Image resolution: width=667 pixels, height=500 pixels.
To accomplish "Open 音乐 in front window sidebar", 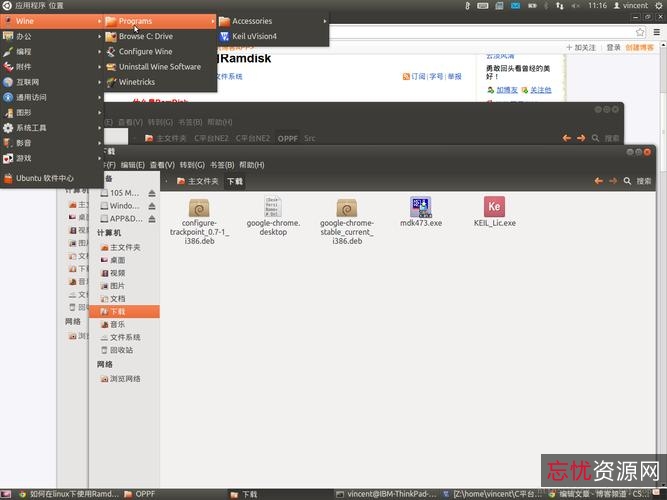I will 124,324.
